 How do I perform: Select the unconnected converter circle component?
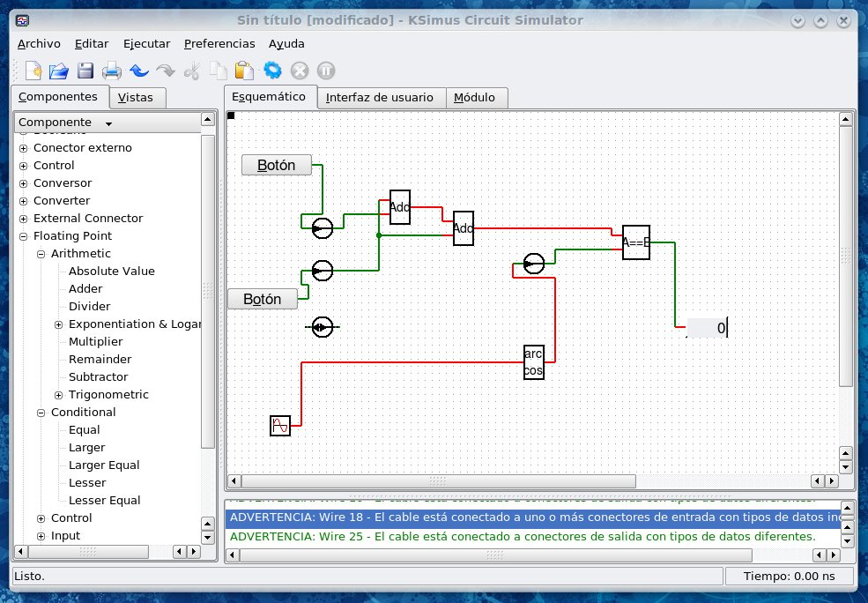[x=323, y=327]
